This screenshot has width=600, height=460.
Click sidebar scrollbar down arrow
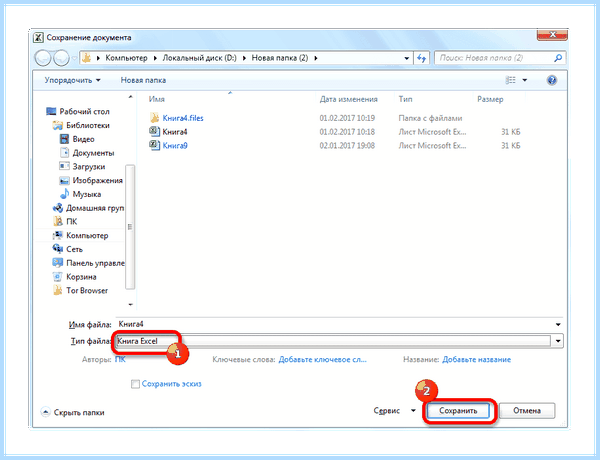(130, 304)
